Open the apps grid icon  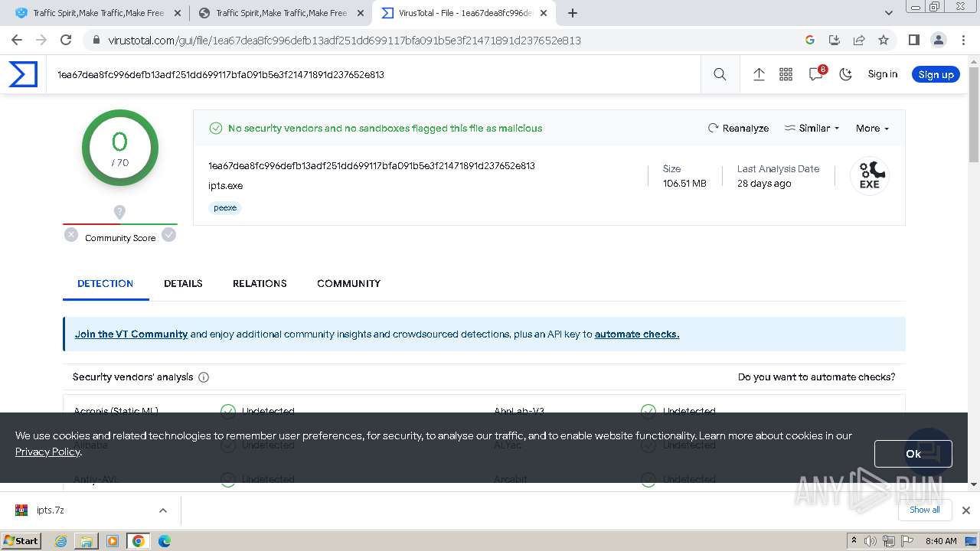click(x=786, y=74)
